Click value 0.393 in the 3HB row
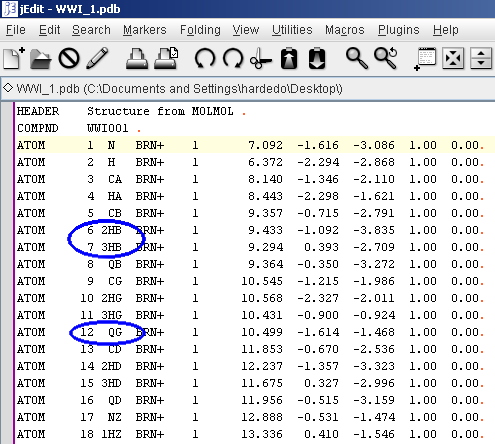The height and width of the screenshot is (444, 495). 321,247
